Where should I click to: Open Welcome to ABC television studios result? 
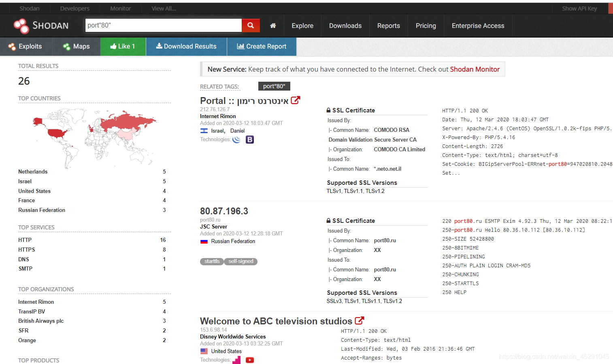click(x=276, y=321)
